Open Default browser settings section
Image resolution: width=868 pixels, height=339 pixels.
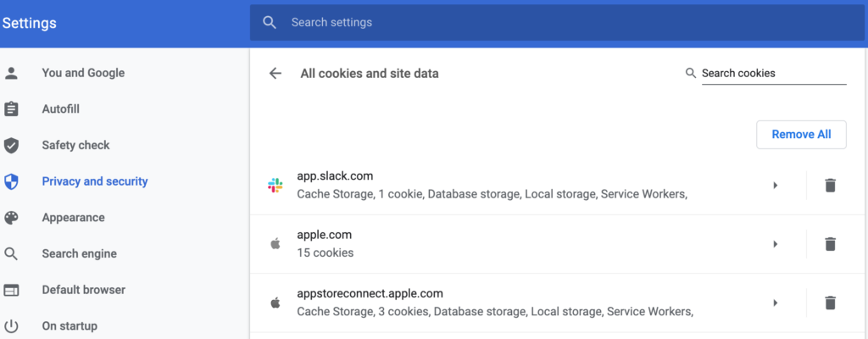(84, 290)
